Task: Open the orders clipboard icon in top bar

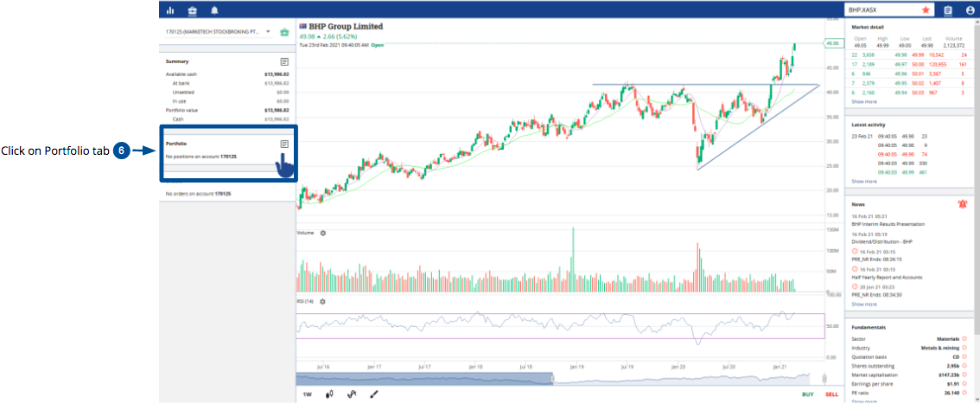Action: 947,10
